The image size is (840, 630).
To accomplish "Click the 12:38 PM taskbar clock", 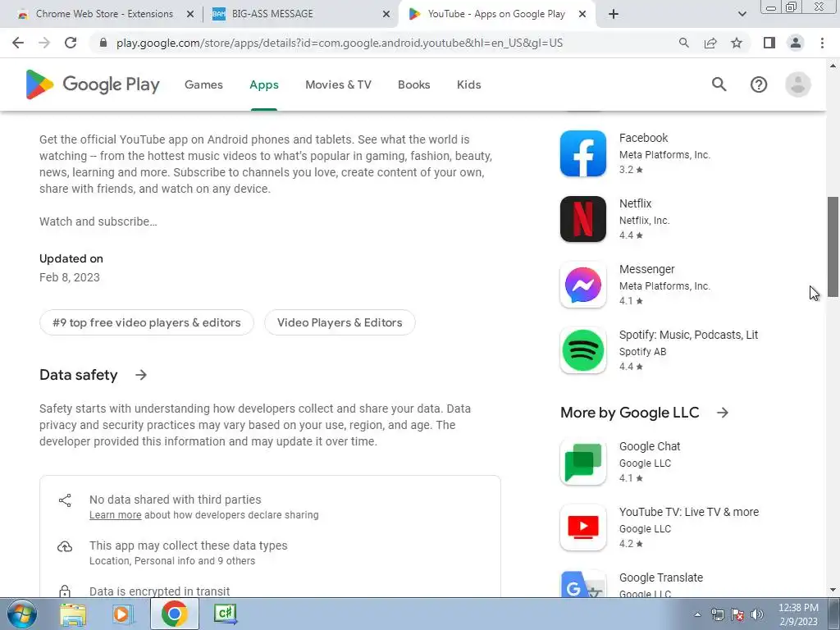I will coord(798,608).
